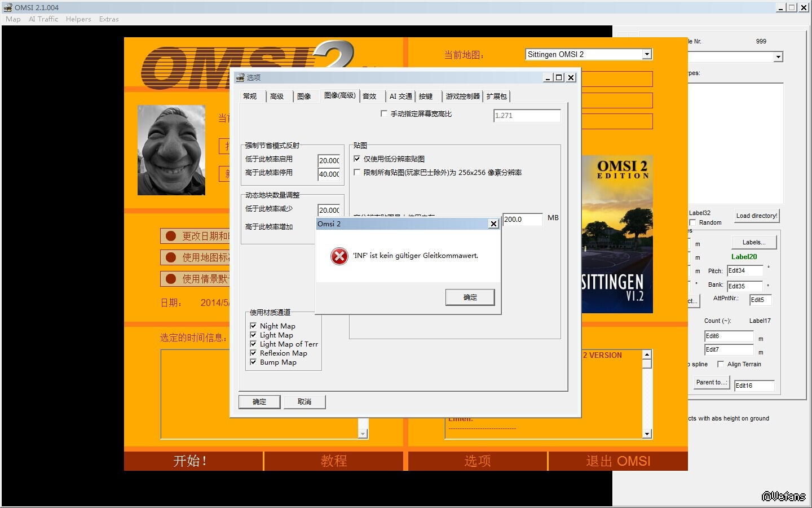
Task: Open the Map menu
Action: click(x=13, y=19)
